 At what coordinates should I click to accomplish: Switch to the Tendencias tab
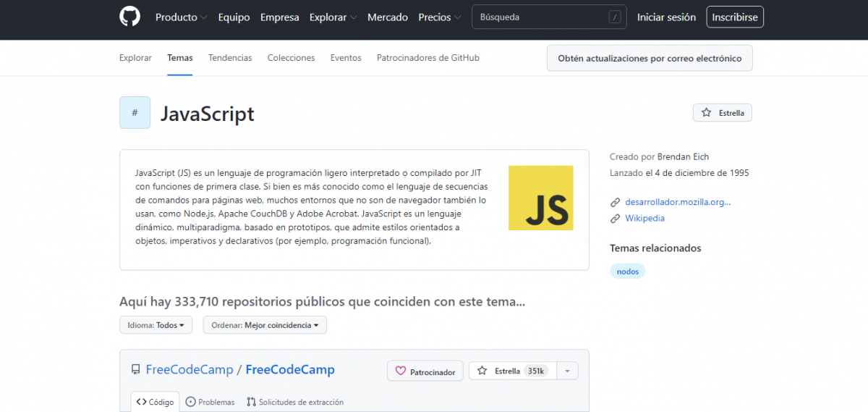coord(230,58)
